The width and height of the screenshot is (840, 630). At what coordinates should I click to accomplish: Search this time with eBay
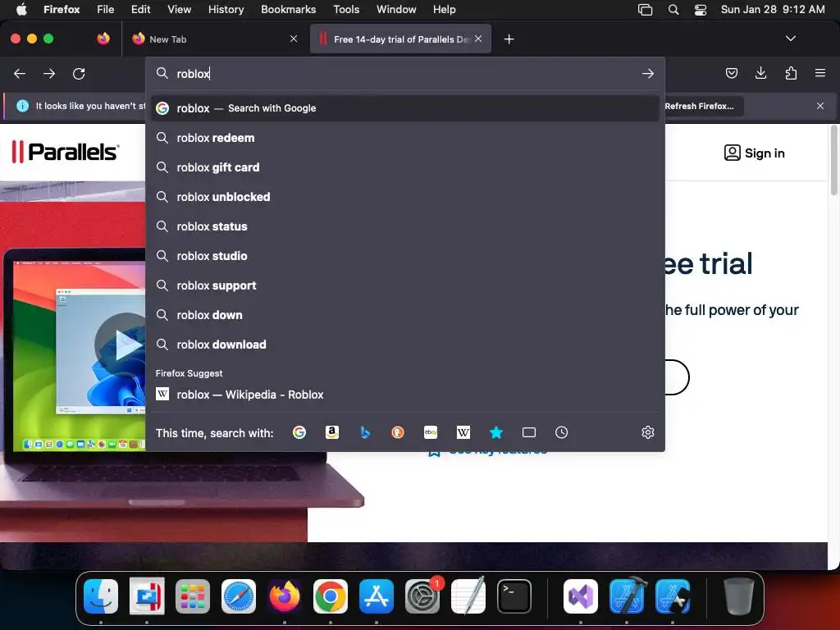coord(431,432)
